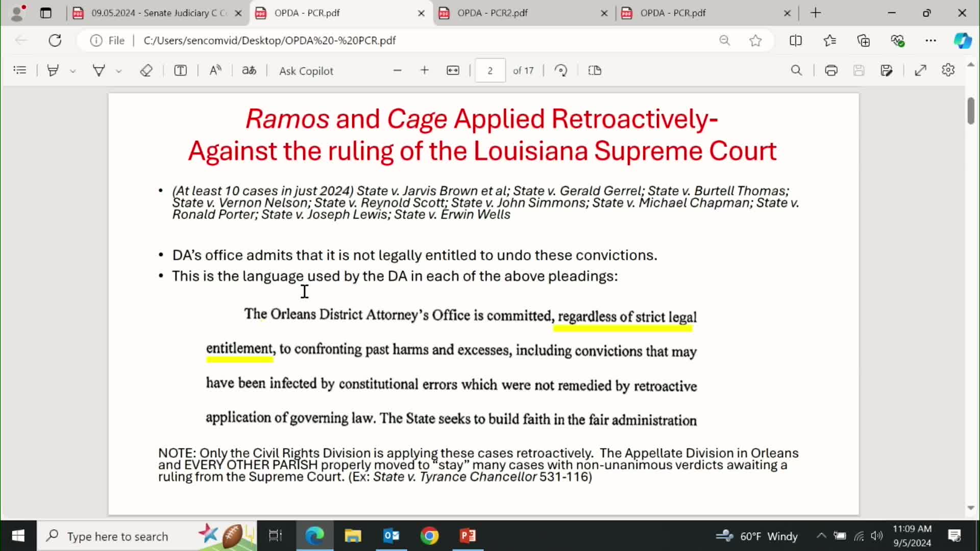Expand the draw pen options dropdown
Screen dimensions: 980x551
[118, 70]
